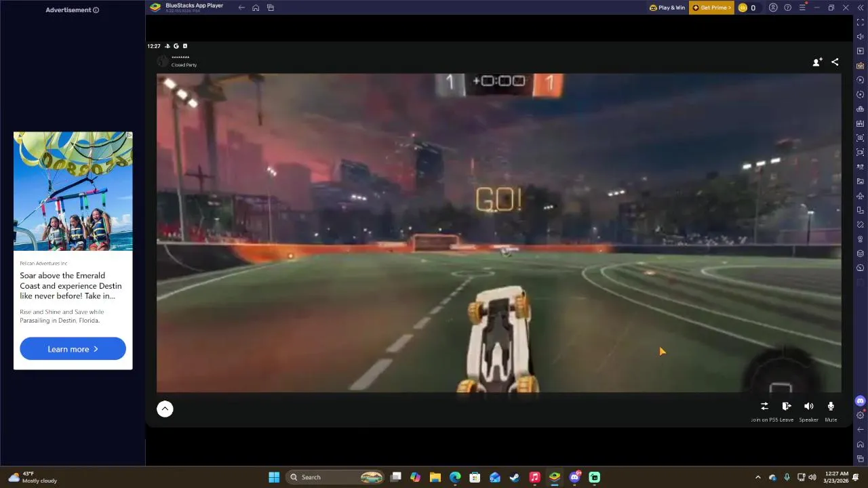Switch to Join on PS5
Viewport: 868px width, 488px height.
click(764, 411)
